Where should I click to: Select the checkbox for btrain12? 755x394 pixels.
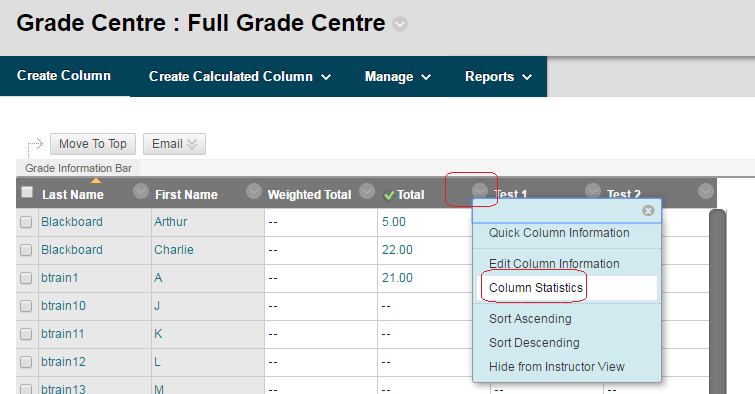(x=26, y=362)
